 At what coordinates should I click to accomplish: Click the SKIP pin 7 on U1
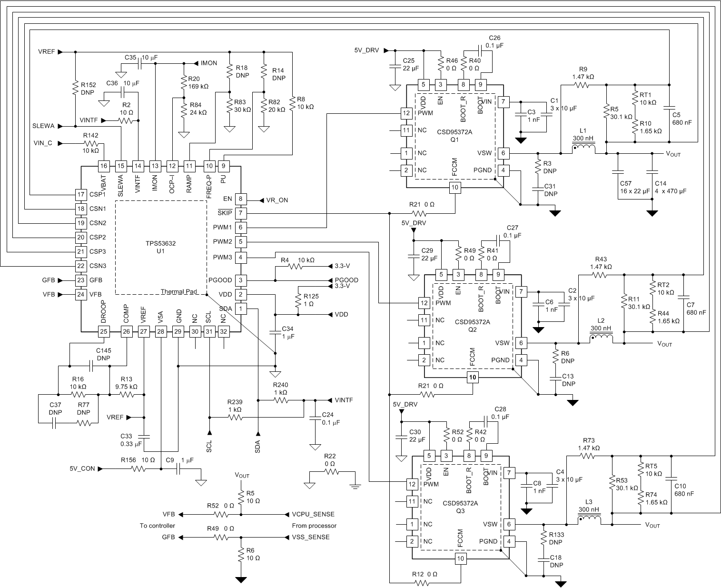242,213
